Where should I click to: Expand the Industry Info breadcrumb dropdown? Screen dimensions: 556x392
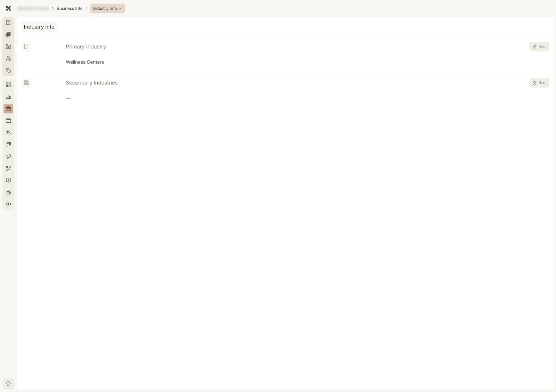pyautogui.click(x=107, y=8)
